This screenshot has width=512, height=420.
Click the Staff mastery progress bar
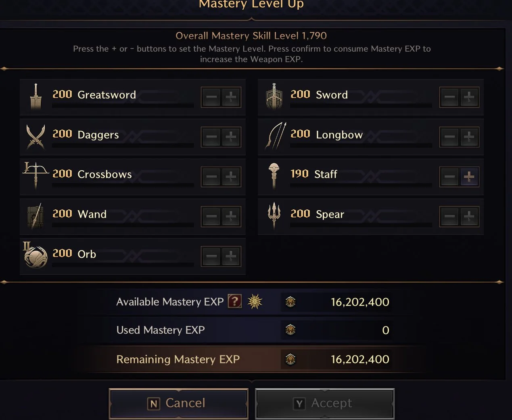[361, 185]
